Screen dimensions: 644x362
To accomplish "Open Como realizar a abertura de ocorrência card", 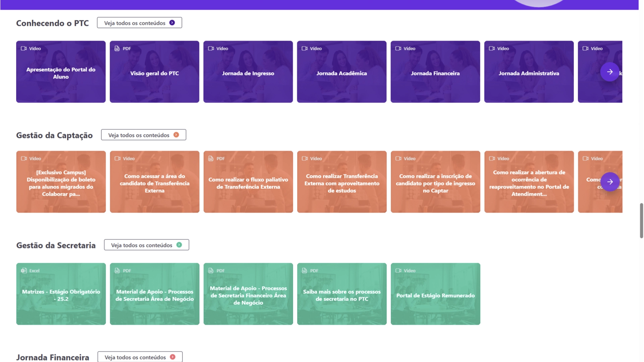I will tap(529, 182).
